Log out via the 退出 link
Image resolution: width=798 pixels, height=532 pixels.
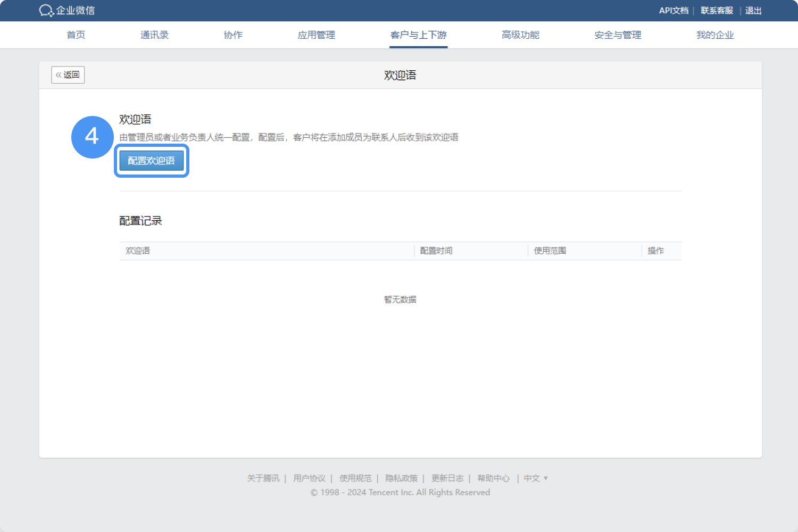[753, 11]
